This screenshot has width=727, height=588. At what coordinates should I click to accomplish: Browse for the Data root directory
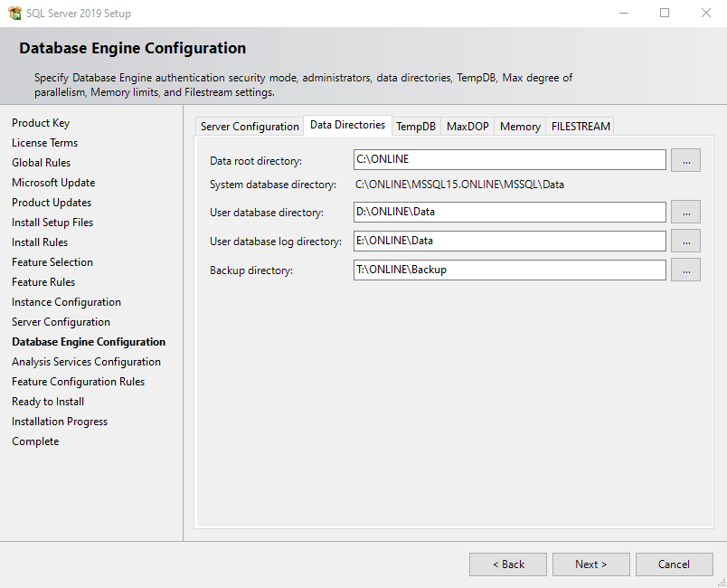(x=685, y=160)
